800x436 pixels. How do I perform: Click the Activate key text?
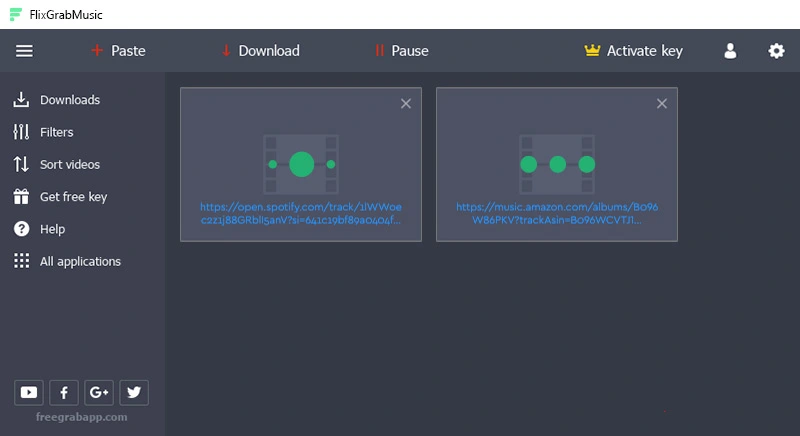[x=644, y=51]
